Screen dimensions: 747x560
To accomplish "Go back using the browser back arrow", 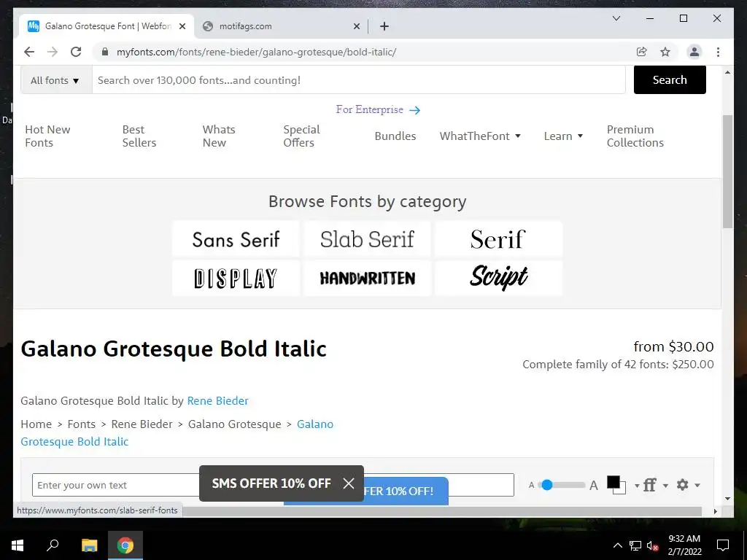I will click(29, 52).
